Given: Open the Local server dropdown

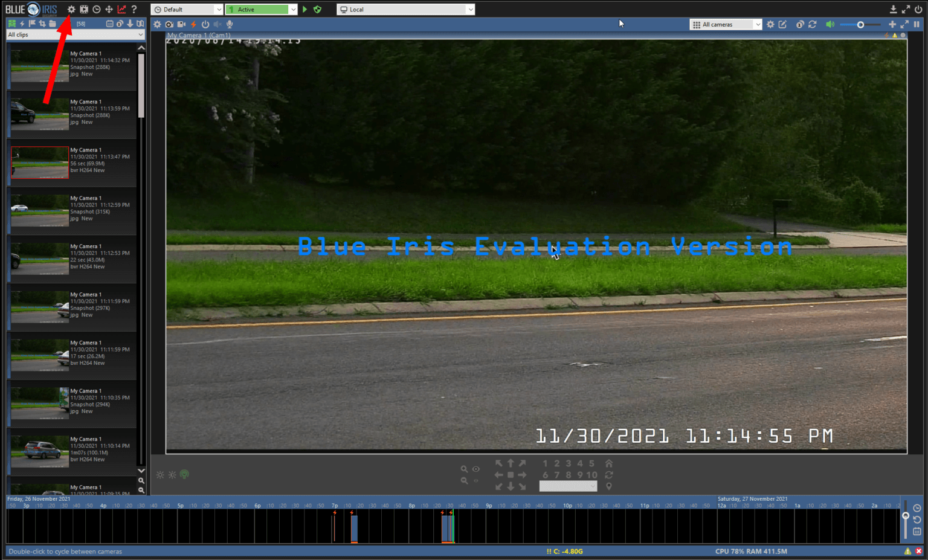Looking at the screenshot, I should [x=405, y=9].
